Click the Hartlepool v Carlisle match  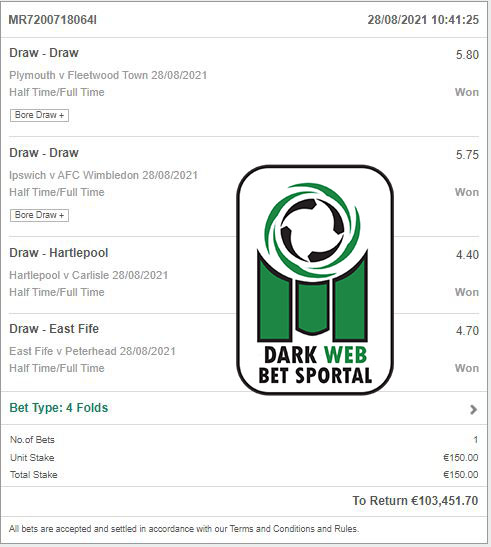(x=89, y=275)
